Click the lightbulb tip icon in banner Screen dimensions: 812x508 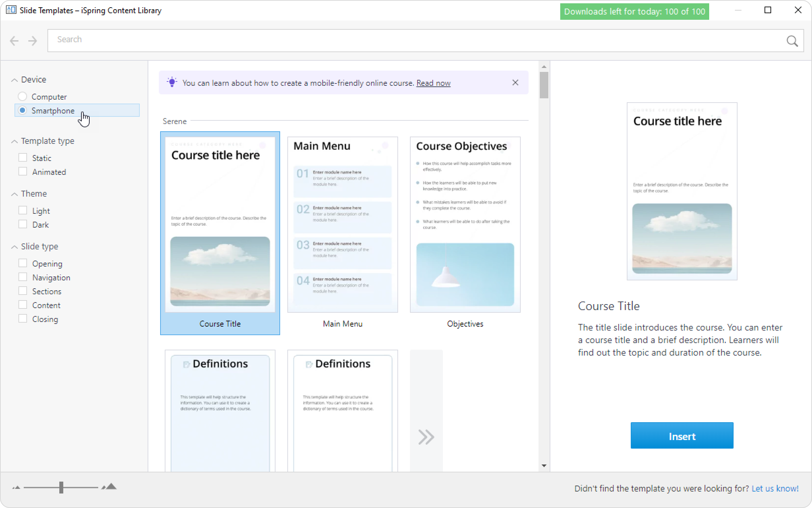pos(172,82)
